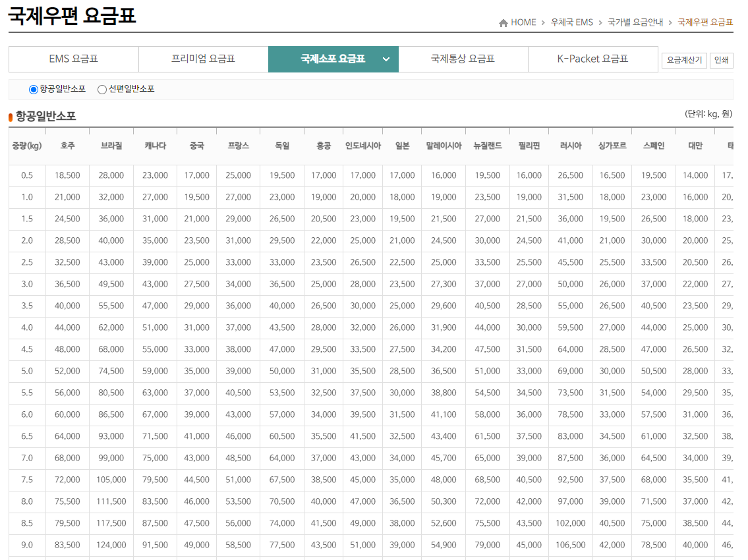
Task: Open 국가별 요금안내 breadcrumb link
Action: point(635,22)
